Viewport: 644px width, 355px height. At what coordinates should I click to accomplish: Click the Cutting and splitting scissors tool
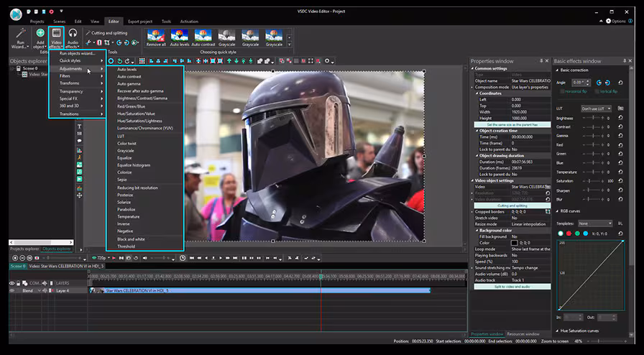coord(88,32)
